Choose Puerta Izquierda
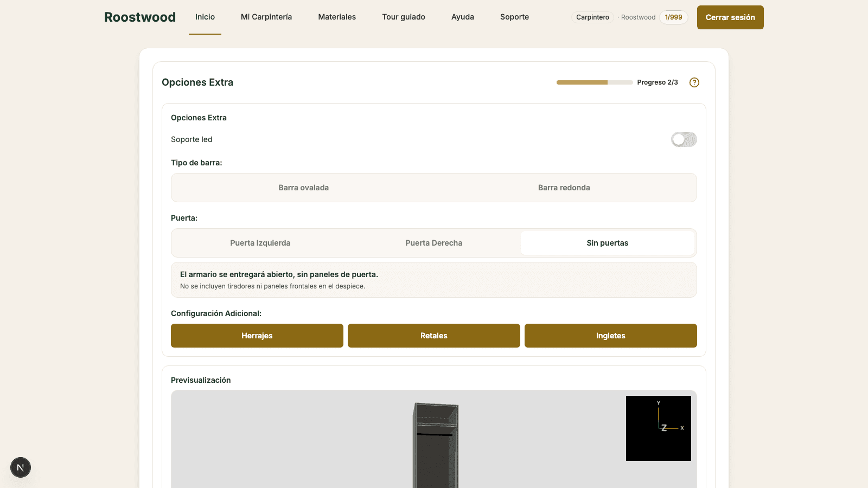The height and width of the screenshot is (488, 868). tap(260, 243)
